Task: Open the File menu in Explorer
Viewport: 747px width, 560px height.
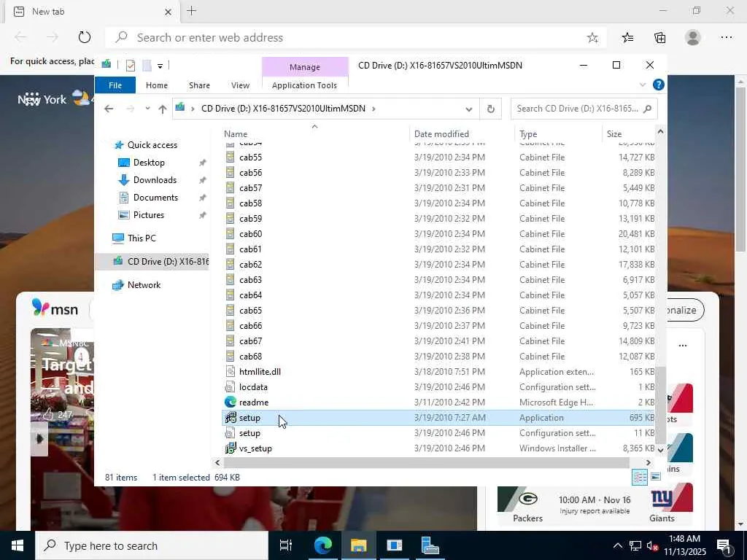Action: (x=115, y=85)
